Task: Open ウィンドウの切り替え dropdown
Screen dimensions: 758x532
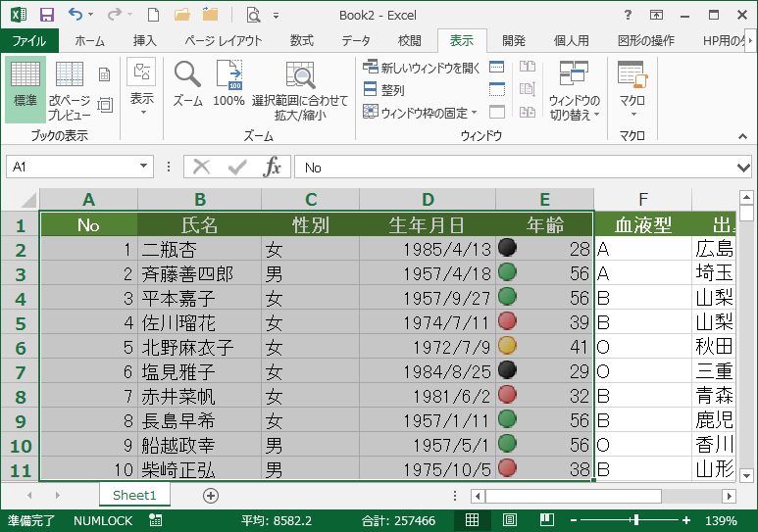Action: (575, 90)
